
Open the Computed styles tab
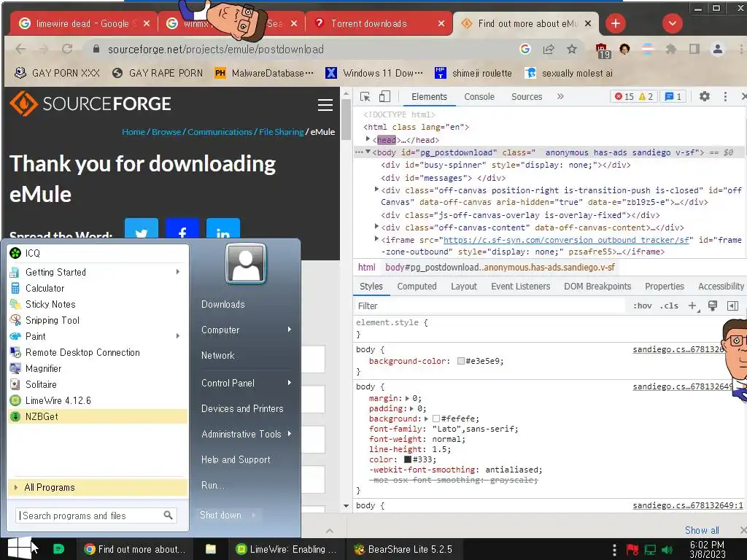tap(417, 286)
